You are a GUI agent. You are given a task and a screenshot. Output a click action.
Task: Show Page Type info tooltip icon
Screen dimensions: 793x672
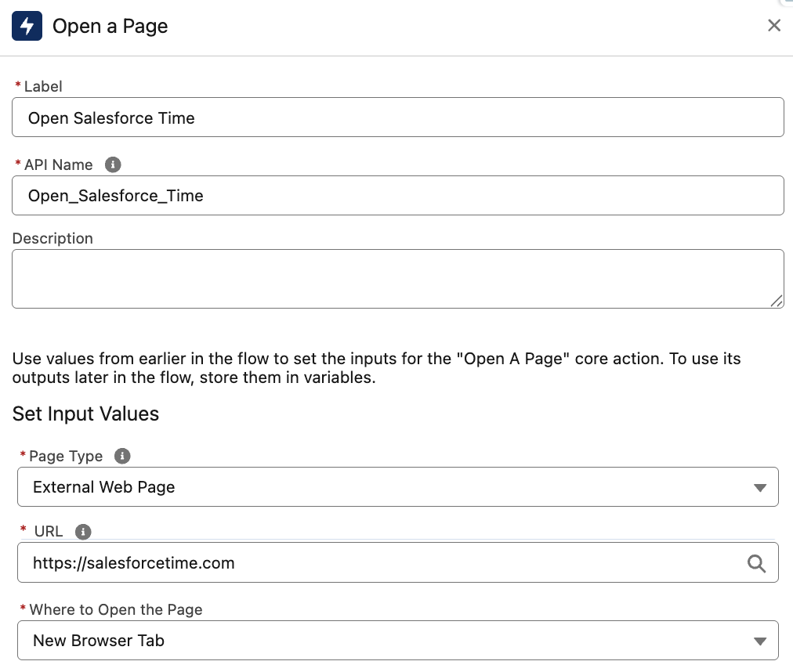click(122, 456)
